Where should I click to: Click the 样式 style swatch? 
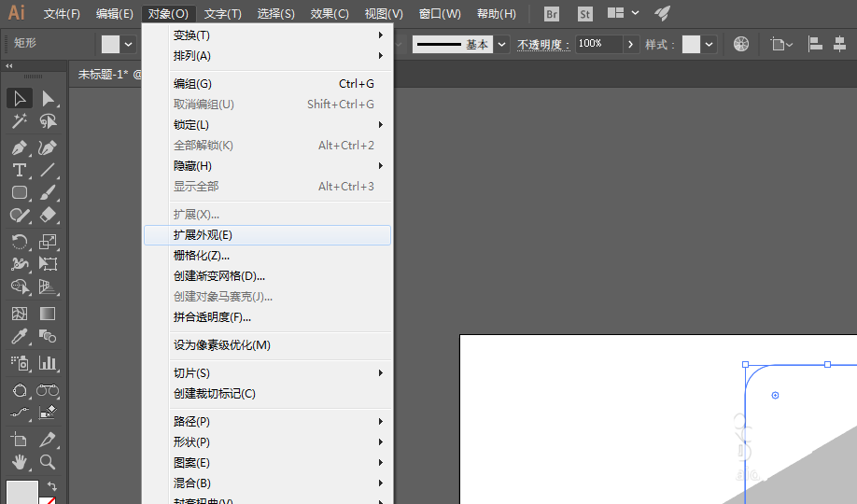[x=691, y=44]
